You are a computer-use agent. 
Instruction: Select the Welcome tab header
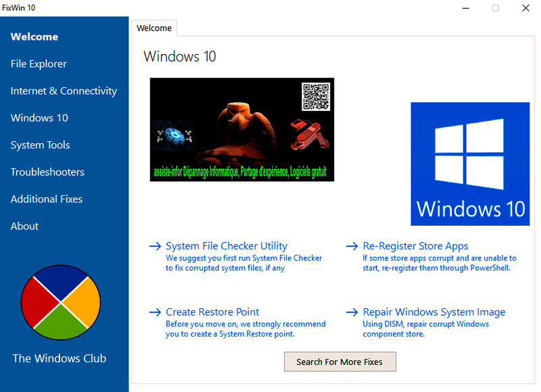(x=154, y=28)
